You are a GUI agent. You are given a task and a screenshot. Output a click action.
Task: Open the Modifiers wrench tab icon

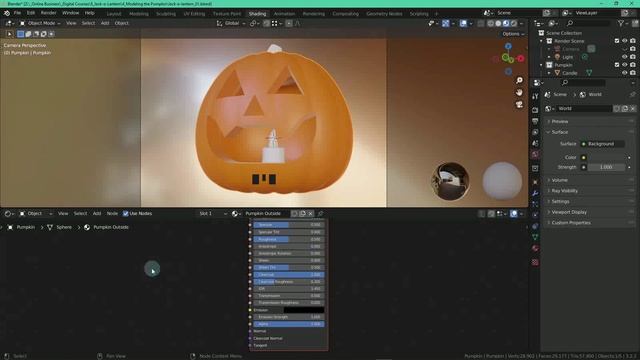535,193
